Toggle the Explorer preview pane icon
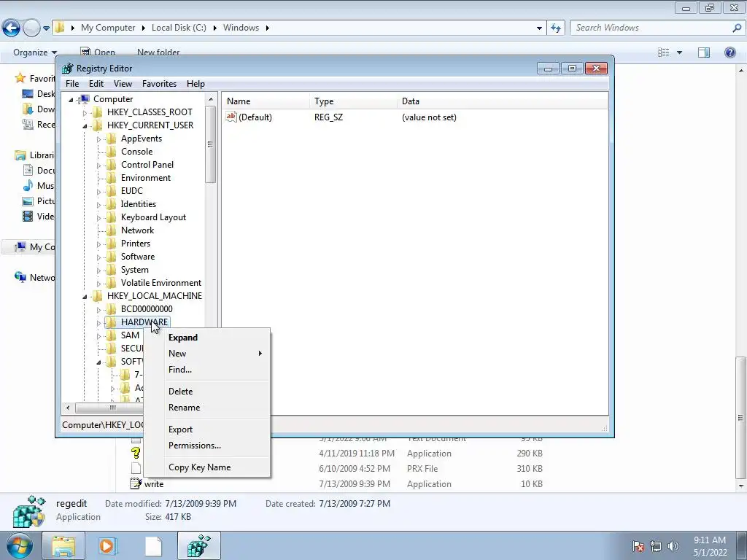The height and width of the screenshot is (560, 747). tap(704, 52)
